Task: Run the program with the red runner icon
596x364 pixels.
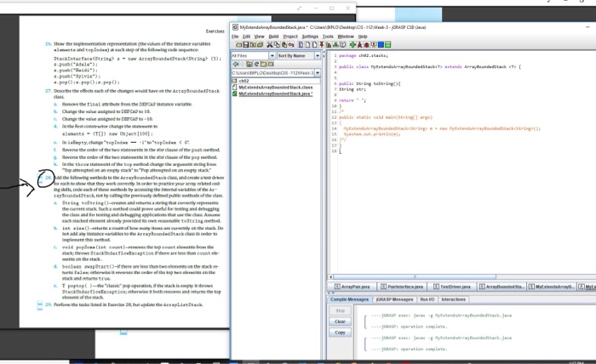Action: [x=359, y=45]
